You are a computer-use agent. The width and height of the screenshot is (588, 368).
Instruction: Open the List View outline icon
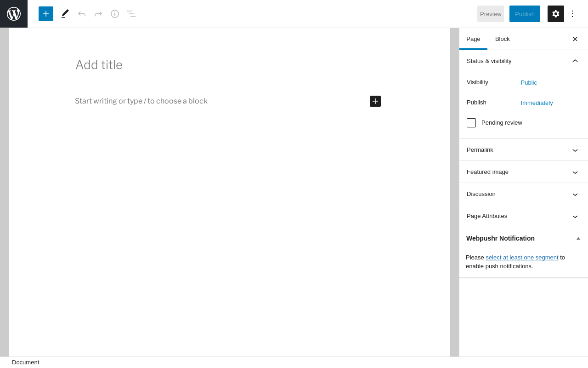tap(131, 14)
